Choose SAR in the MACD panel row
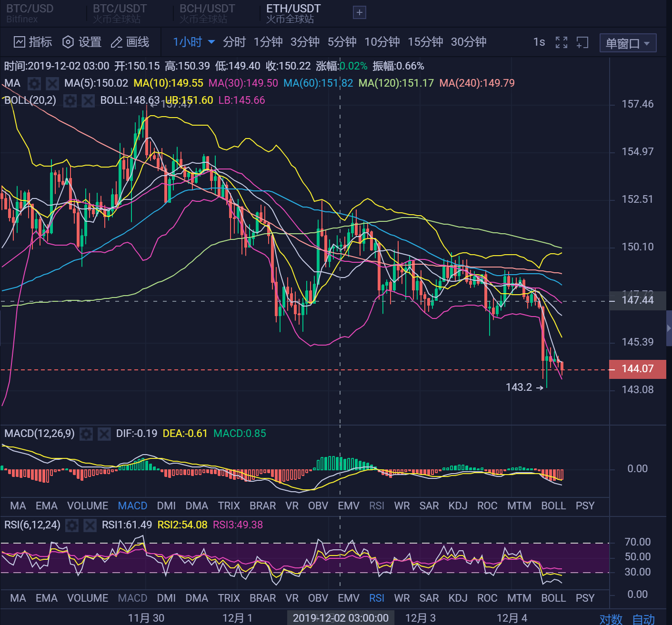Screen dimensions: 672x625 pyautogui.click(x=429, y=506)
